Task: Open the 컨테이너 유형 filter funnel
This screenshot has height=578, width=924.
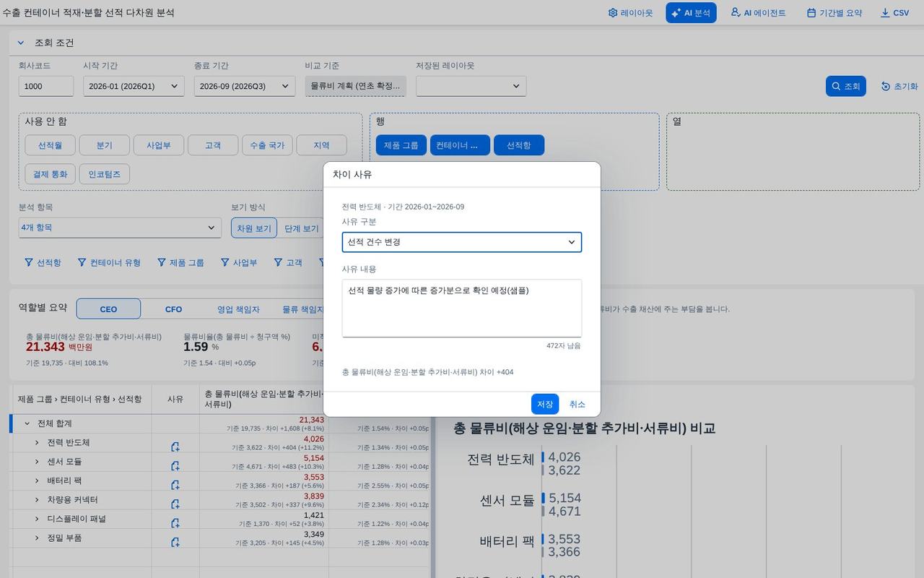Action: (x=109, y=262)
